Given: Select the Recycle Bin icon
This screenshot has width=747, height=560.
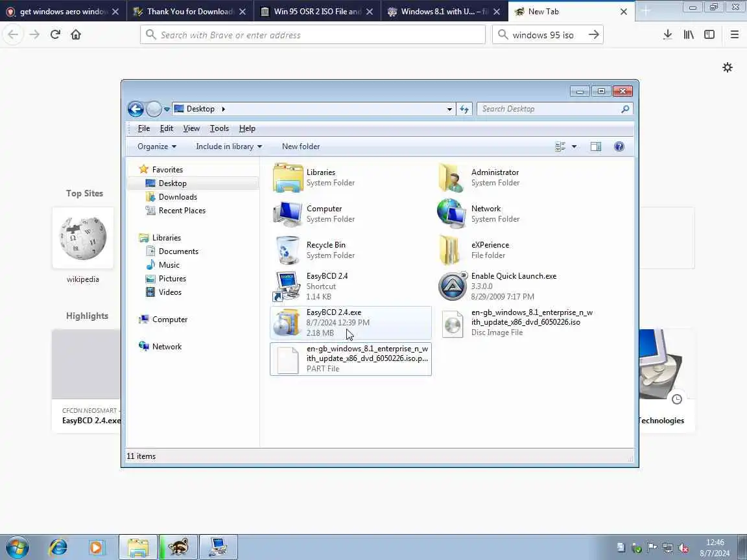Looking at the screenshot, I should (288, 250).
